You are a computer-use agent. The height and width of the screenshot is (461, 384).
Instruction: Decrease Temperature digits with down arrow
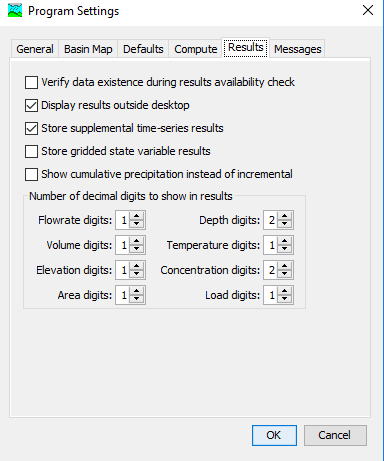point(285,249)
